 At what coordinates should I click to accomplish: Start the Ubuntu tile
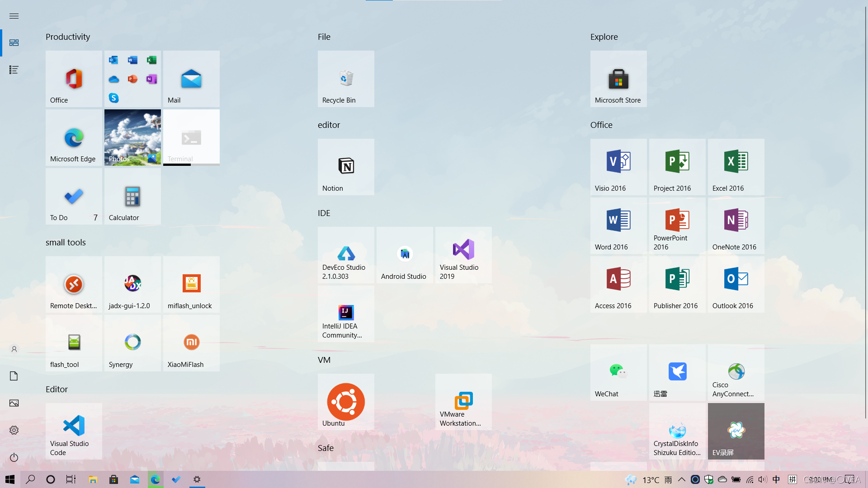coord(346,402)
